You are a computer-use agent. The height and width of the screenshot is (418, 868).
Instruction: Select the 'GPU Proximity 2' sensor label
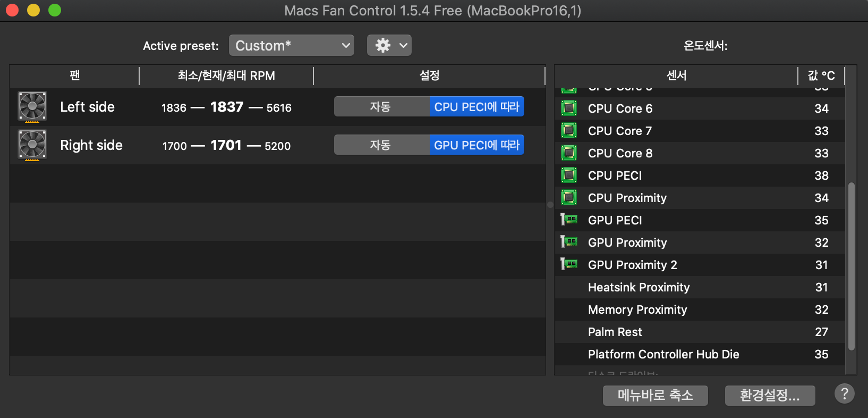pyautogui.click(x=633, y=265)
